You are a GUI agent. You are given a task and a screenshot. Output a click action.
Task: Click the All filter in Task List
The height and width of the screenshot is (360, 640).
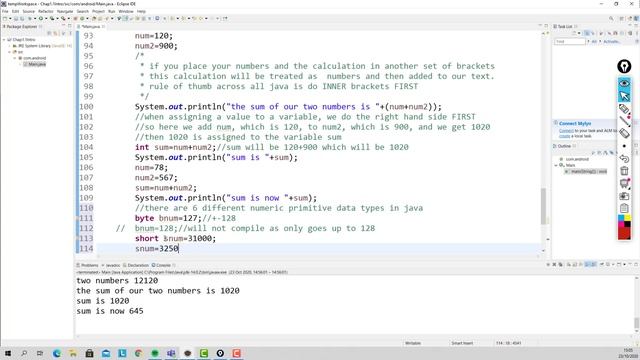[594, 42]
